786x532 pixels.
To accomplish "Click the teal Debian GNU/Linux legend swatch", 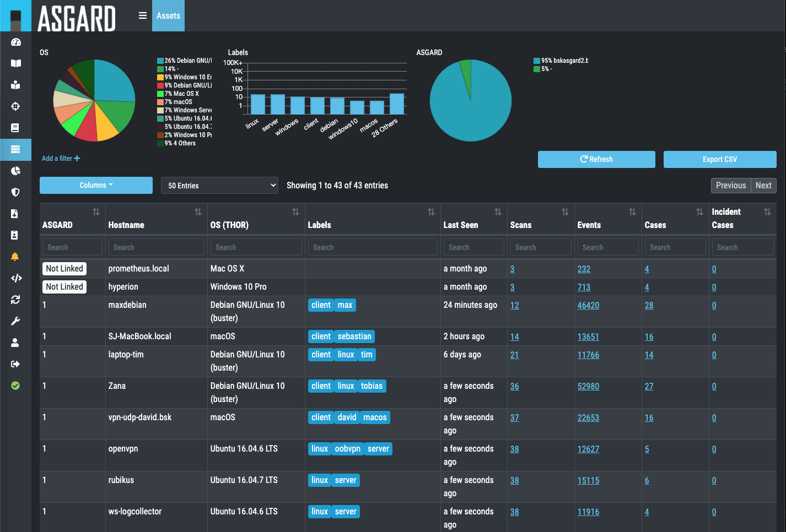I will [x=160, y=61].
